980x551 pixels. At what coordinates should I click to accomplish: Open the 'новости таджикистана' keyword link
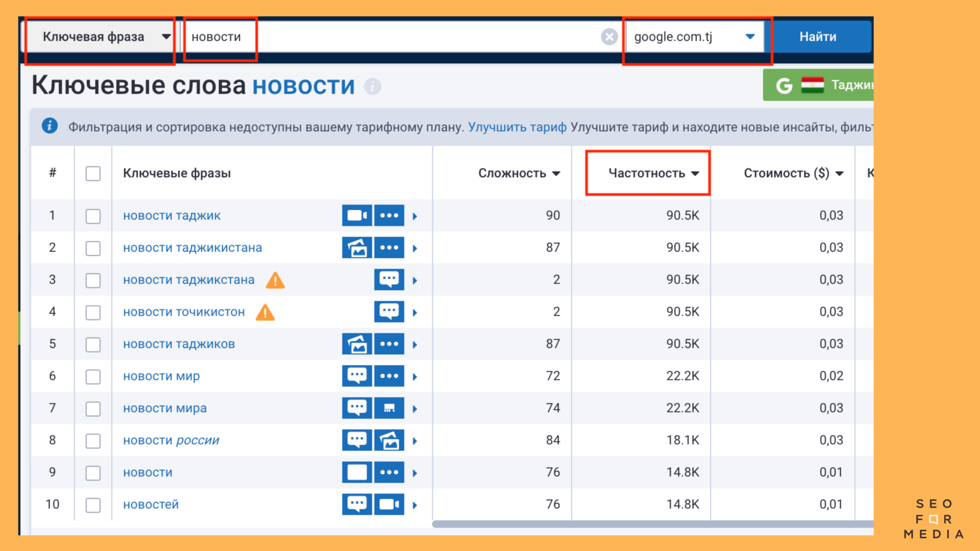[x=192, y=248]
